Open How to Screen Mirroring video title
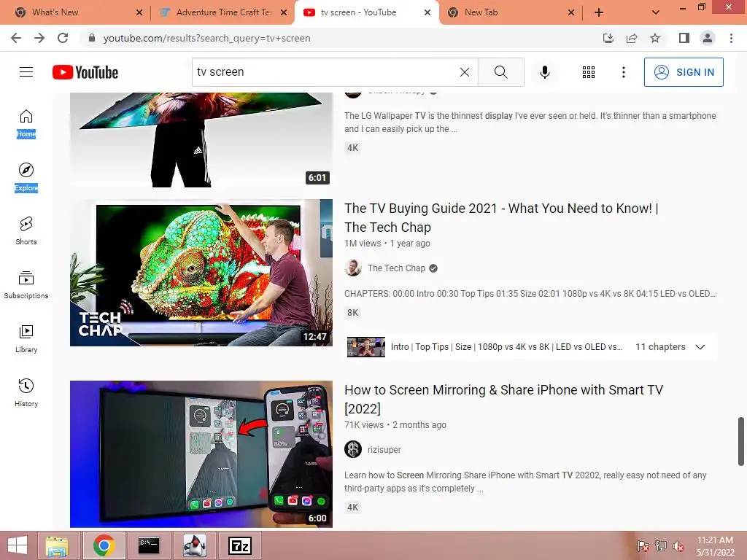 point(503,399)
